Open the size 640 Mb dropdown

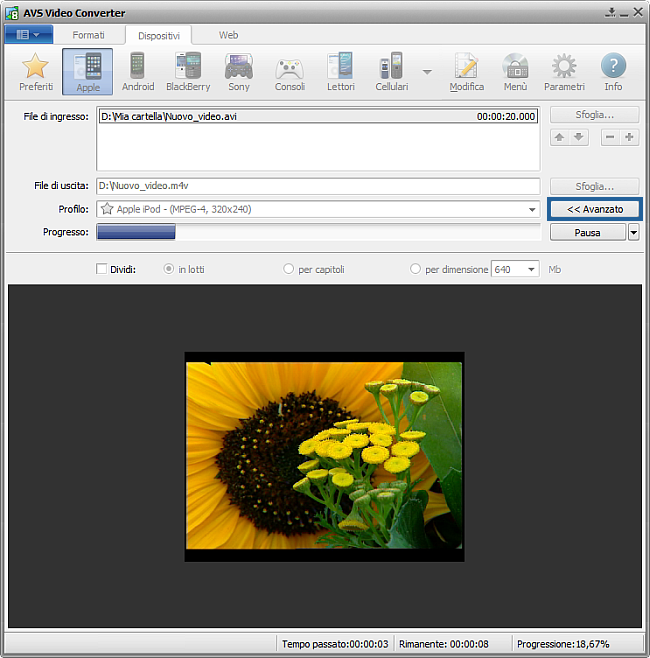(530, 269)
